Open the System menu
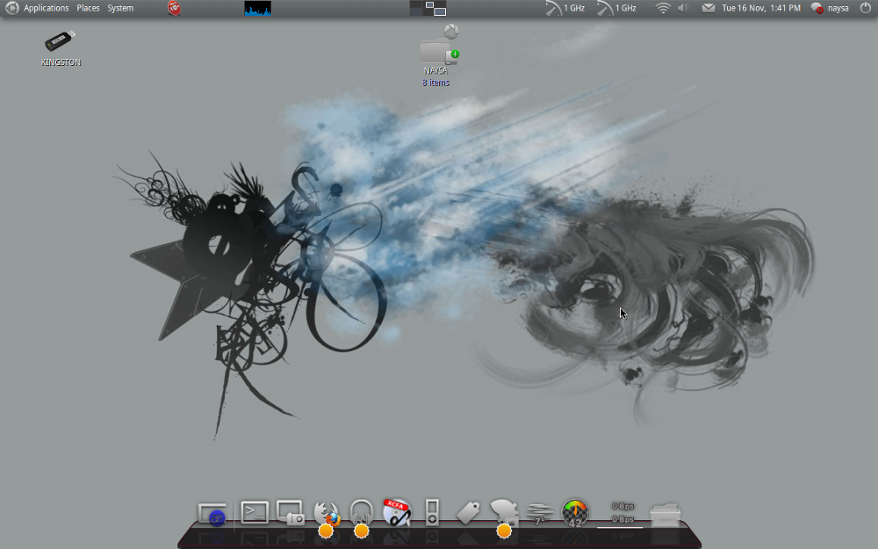 click(x=120, y=8)
